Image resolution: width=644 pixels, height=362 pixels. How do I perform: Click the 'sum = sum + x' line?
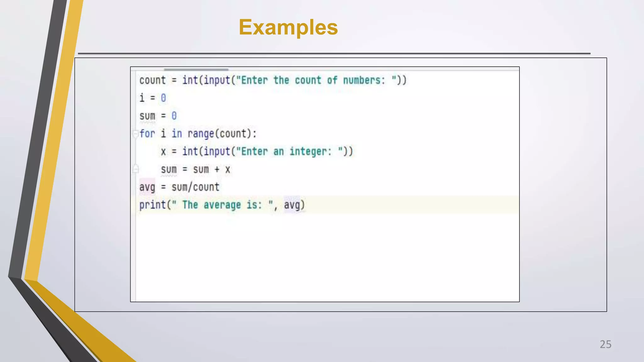(195, 169)
